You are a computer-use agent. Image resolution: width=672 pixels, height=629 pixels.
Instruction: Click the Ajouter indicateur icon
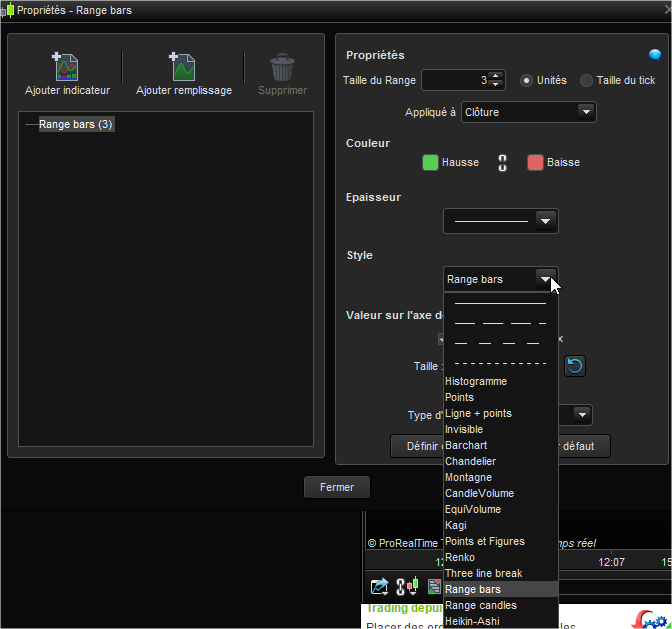point(67,67)
